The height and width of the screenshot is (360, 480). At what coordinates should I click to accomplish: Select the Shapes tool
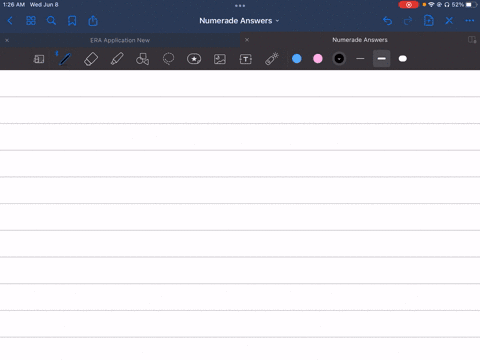142,59
